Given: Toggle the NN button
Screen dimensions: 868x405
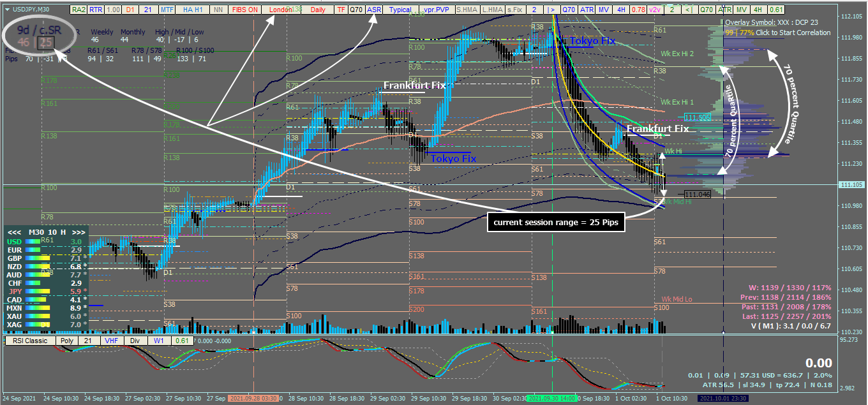Looking at the screenshot, I should [x=218, y=10].
